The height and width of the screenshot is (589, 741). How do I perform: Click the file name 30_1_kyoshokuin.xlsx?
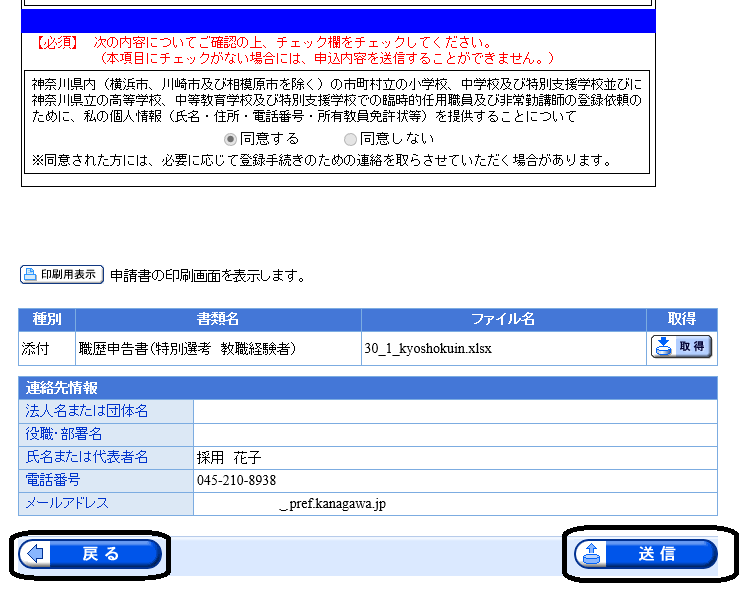(x=428, y=349)
